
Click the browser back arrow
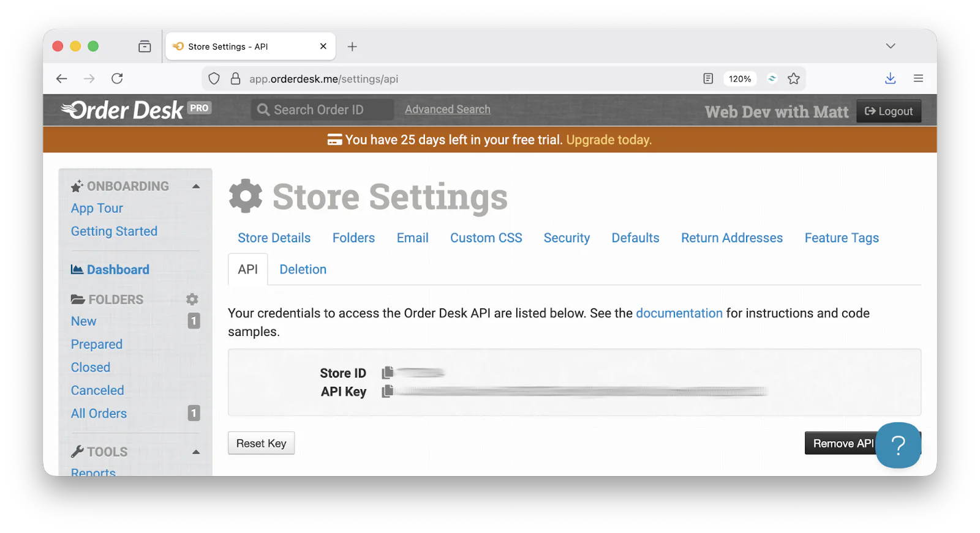61,78
